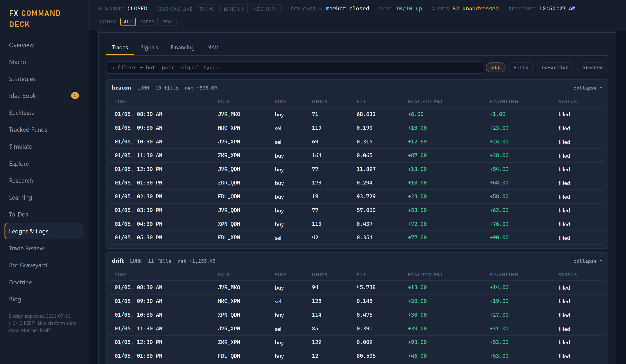Image resolution: width=626 pixels, height=364 pixels.
Task: Open the Idea Book page
Action: click(x=44, y=96)
